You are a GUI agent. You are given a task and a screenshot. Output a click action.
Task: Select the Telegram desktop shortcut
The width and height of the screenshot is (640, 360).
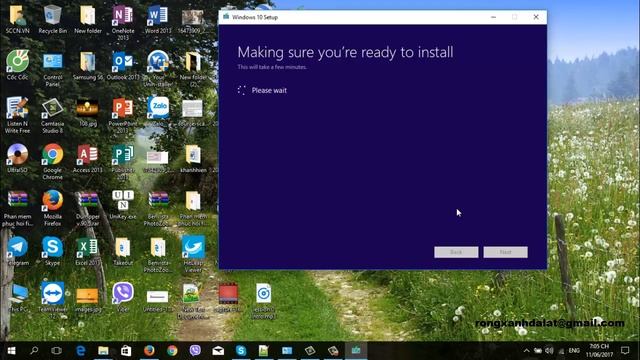[x=17, y=251]
